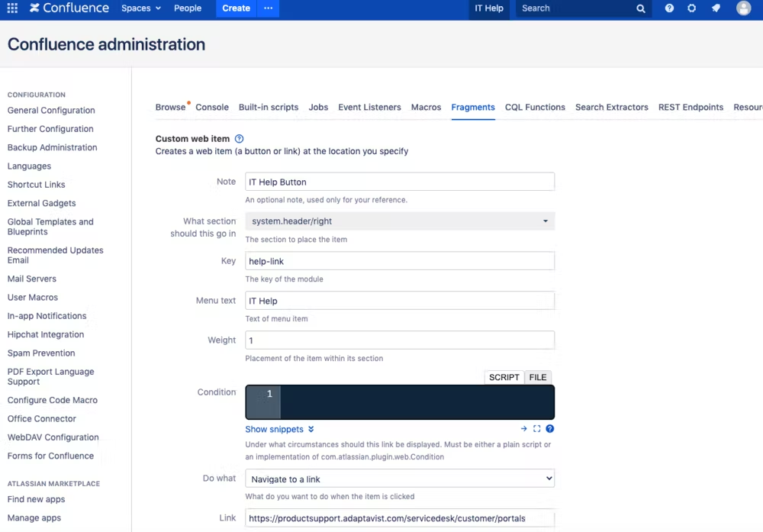763x532 pixels.
Task: Click the search magnifier icon
Action: click(640, 8)
